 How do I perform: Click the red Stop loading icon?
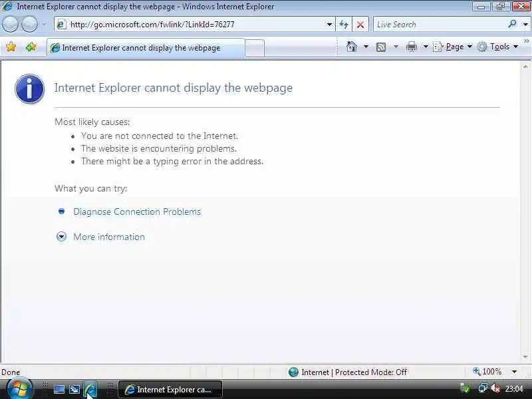360,25
